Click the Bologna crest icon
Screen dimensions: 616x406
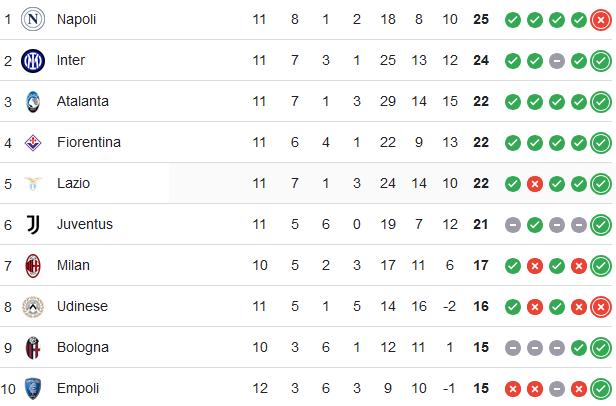tap(33, 348)
